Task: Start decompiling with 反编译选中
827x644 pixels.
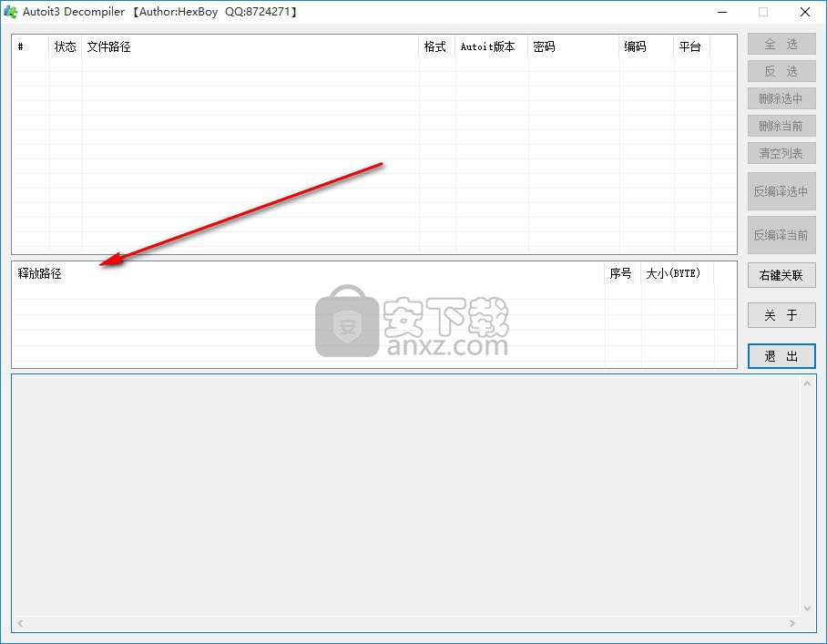Action: 781,191
